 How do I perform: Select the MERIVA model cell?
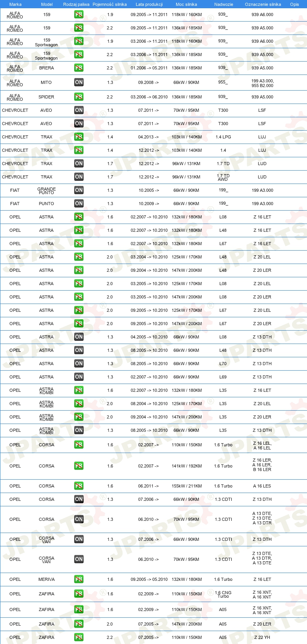coord(46,579)
